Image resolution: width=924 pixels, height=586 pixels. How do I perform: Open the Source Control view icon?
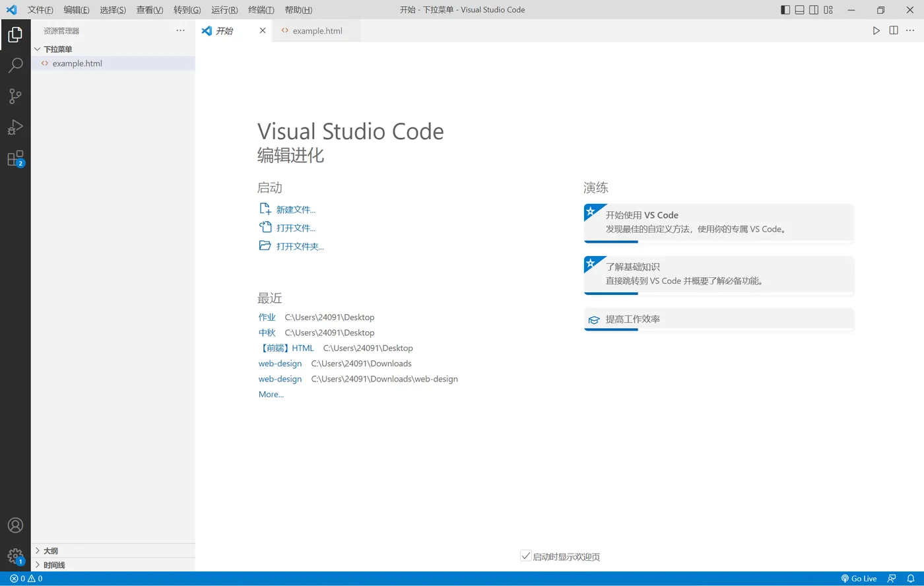(x=15, y=96)
